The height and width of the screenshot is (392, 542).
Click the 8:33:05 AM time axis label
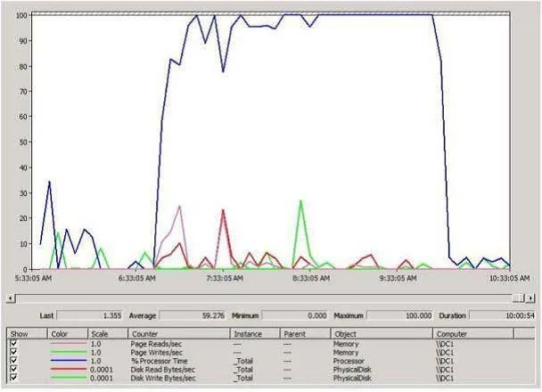(x=311, y=278)
